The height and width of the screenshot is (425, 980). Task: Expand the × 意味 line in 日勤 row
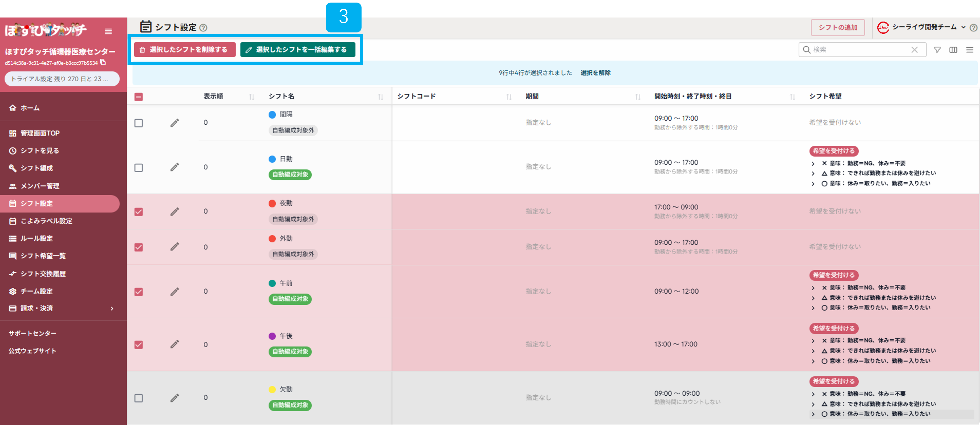(x=813, y=163)
